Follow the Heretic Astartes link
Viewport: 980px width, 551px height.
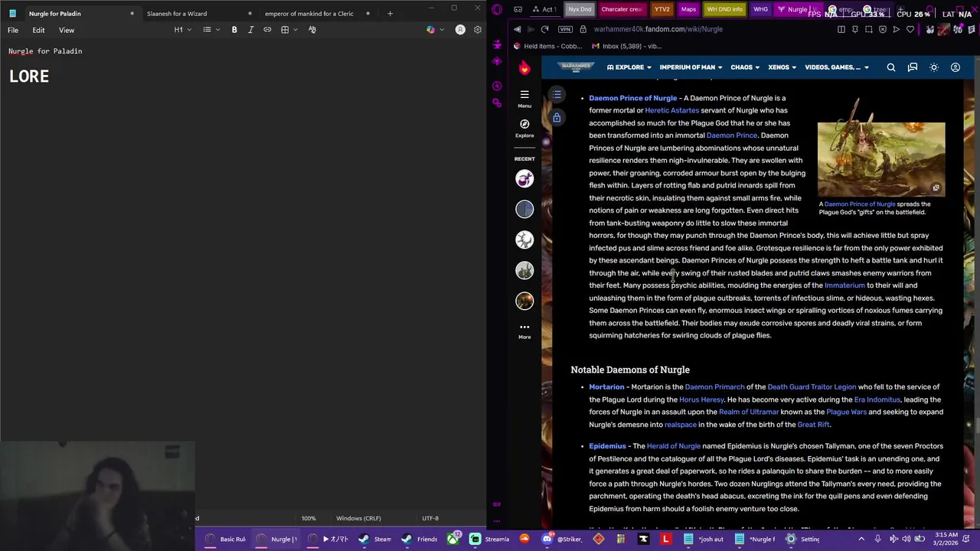[x=671, y=110]
